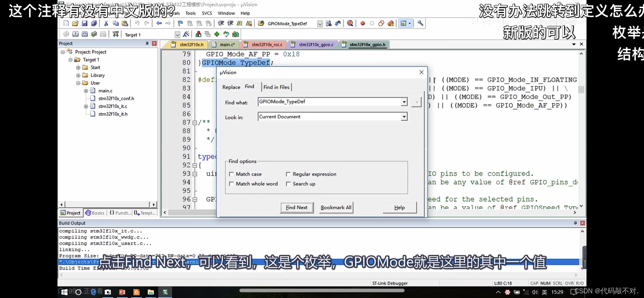The image size is (644, 298).
Task: Open Manage Project Items icon
Action: coord(198,34)
